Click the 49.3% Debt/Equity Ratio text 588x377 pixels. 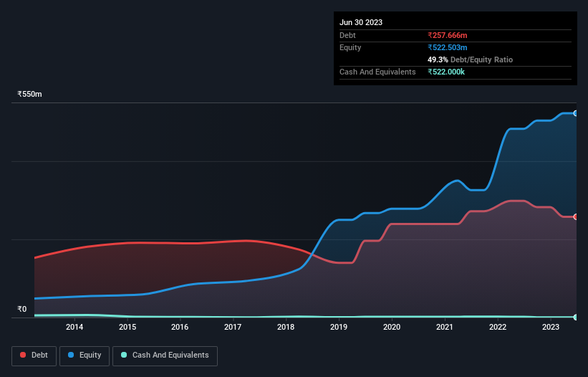[471, 59]
